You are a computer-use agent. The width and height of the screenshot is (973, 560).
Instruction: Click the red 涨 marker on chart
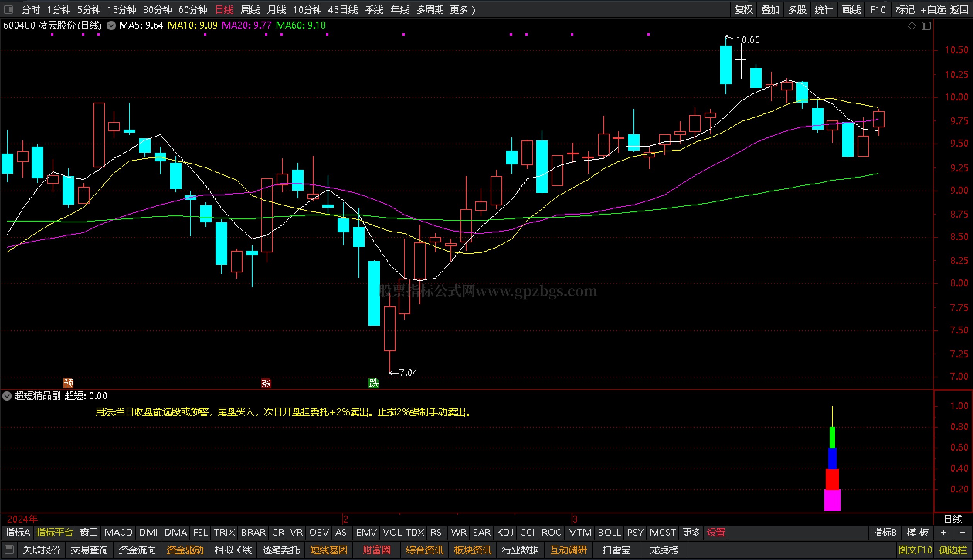tap(266, 383)
